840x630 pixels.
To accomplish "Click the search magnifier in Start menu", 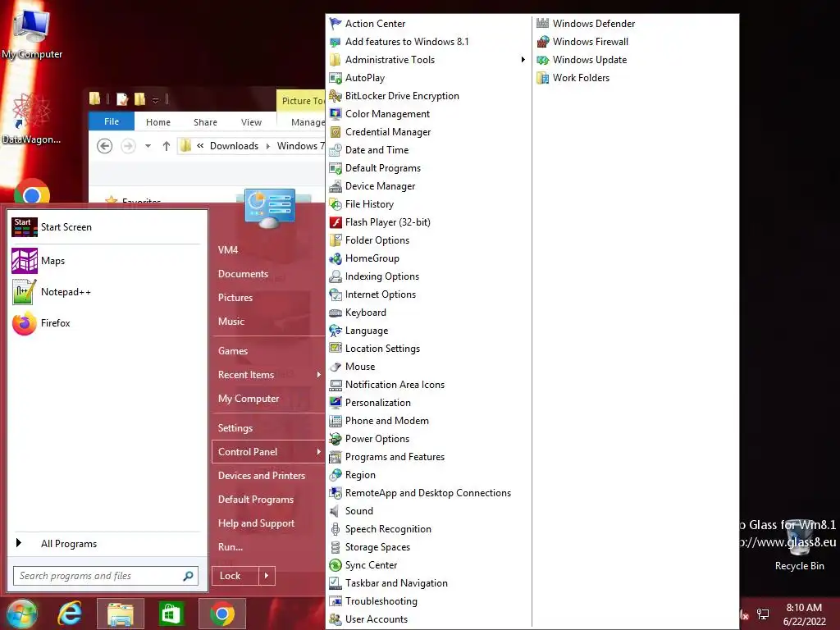I will click(x=188, y=576).
